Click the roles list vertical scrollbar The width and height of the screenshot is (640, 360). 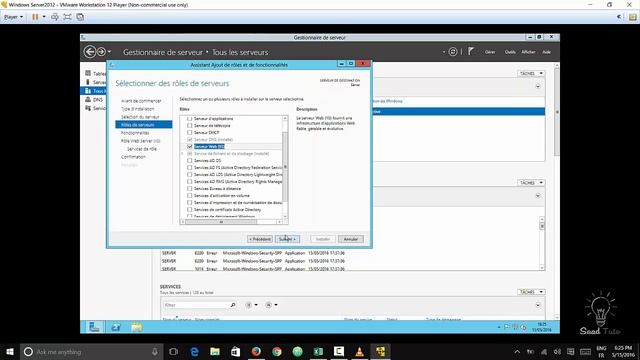coord(285,167)
